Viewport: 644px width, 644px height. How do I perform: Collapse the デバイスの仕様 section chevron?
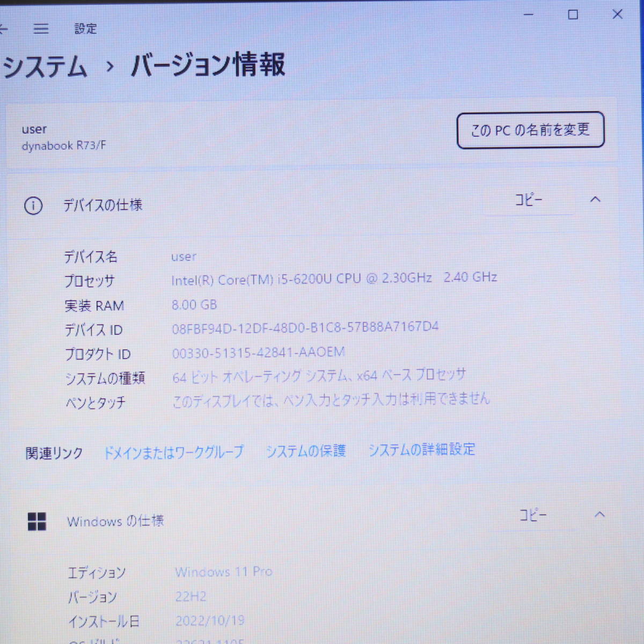595,200
